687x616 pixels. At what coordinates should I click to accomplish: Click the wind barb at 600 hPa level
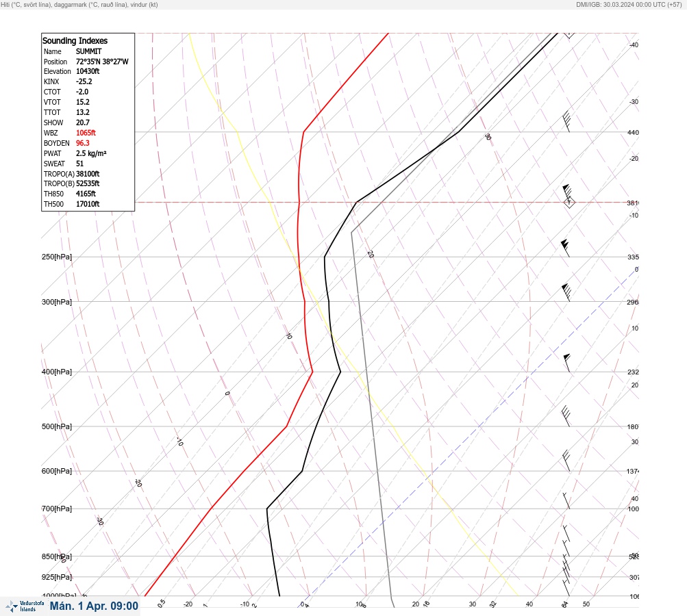click(566, 461)
